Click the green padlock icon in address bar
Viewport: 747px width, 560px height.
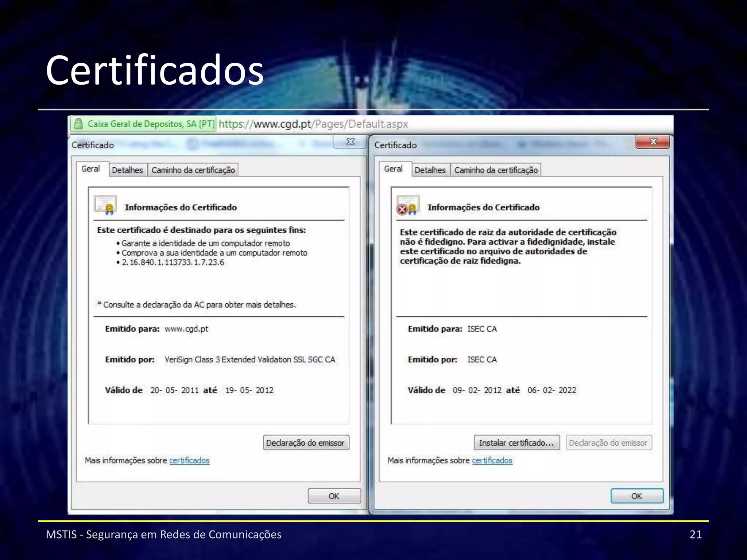[x=78, y=124]
